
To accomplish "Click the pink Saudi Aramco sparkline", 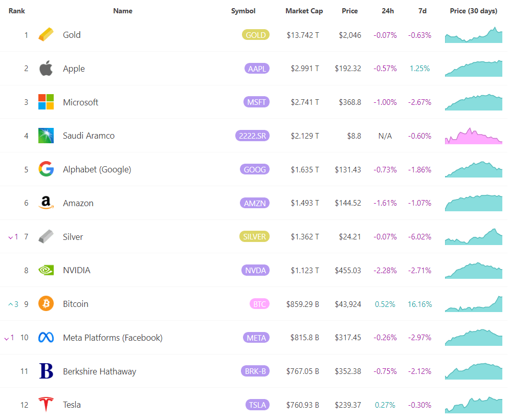I will [473, 136].
